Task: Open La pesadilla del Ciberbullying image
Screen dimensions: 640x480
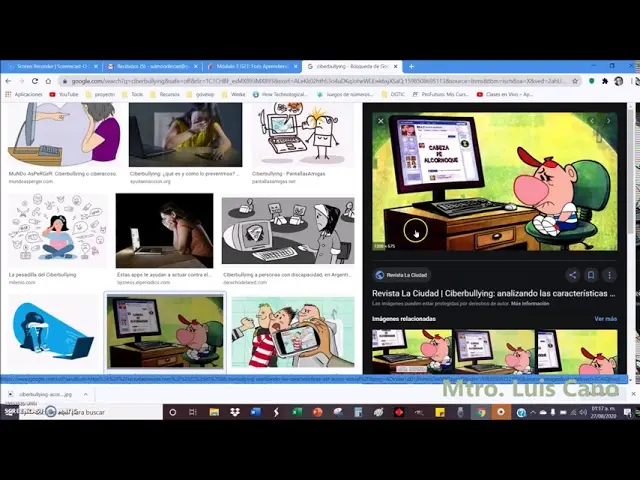Action: (58, 231)
